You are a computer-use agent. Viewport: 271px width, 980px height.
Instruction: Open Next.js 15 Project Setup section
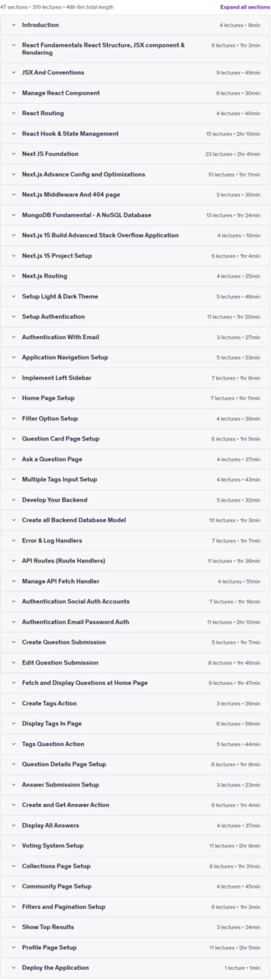coord(135,256)
